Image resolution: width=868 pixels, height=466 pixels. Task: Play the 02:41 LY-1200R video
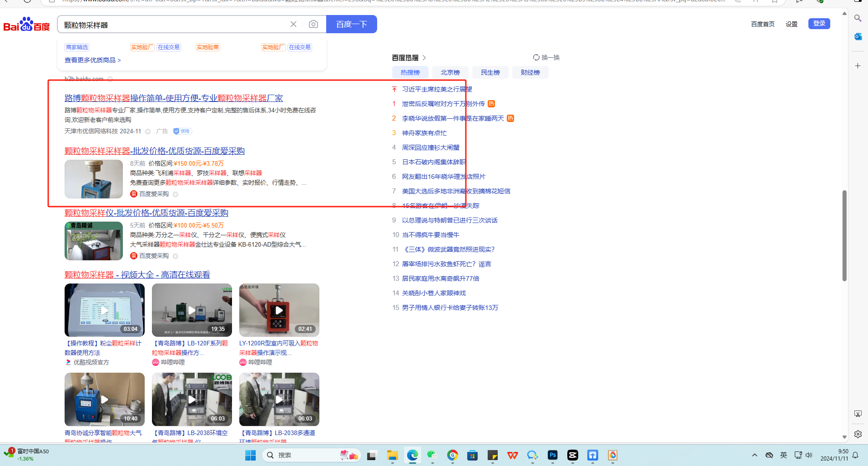pos(279,310)
